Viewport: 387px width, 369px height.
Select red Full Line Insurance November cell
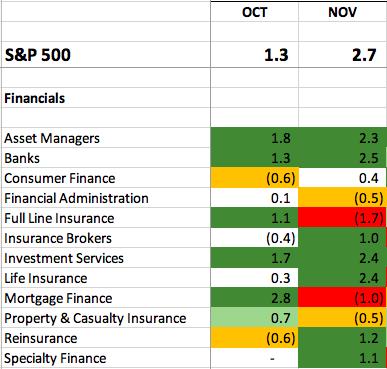coord(342,218)
